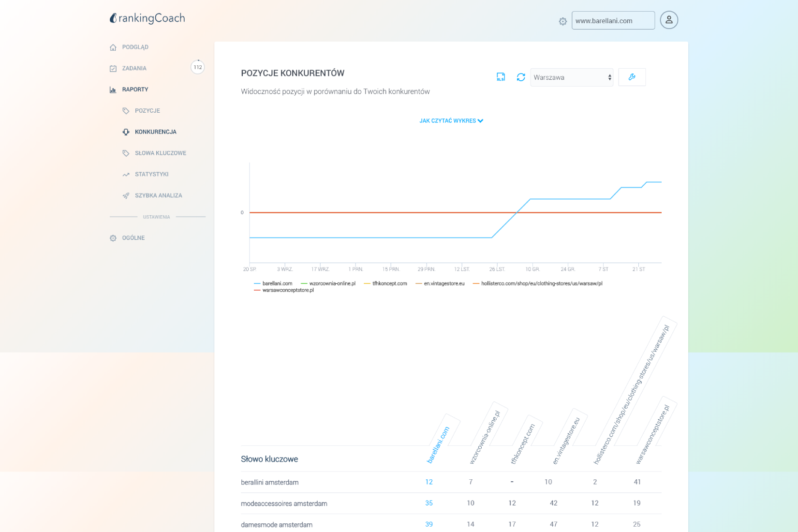Toggle barellani.com series in chart legend
Viewport: 798px width, 532px height.
point(273,283)
